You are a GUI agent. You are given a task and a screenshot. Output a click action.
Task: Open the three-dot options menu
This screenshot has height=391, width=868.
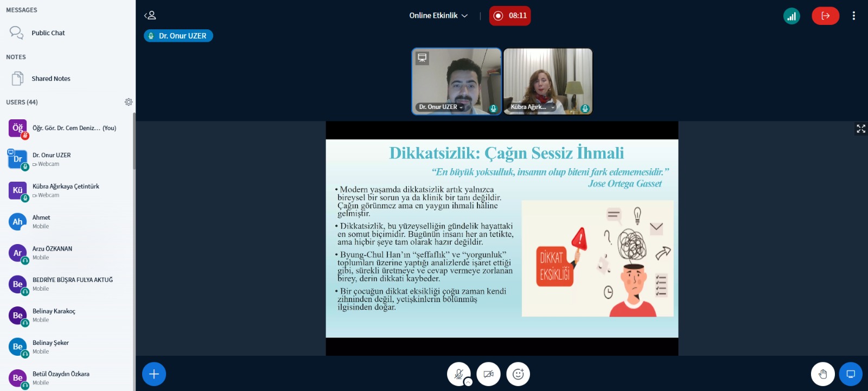coord(853,16)
